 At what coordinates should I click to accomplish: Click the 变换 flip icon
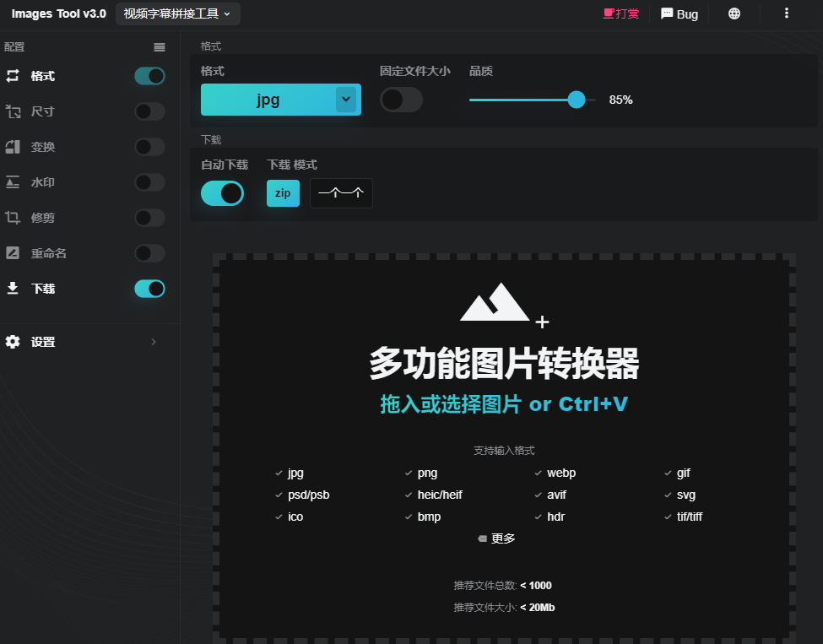[x=13, y=147]
